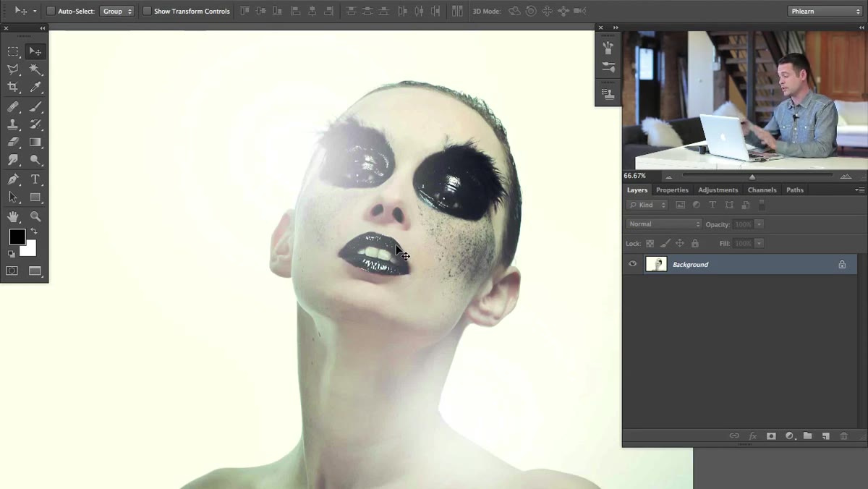Viewport: 868px width, 489px height.
Task: Select the Path Selection tool
Action: tap(13, 197)
